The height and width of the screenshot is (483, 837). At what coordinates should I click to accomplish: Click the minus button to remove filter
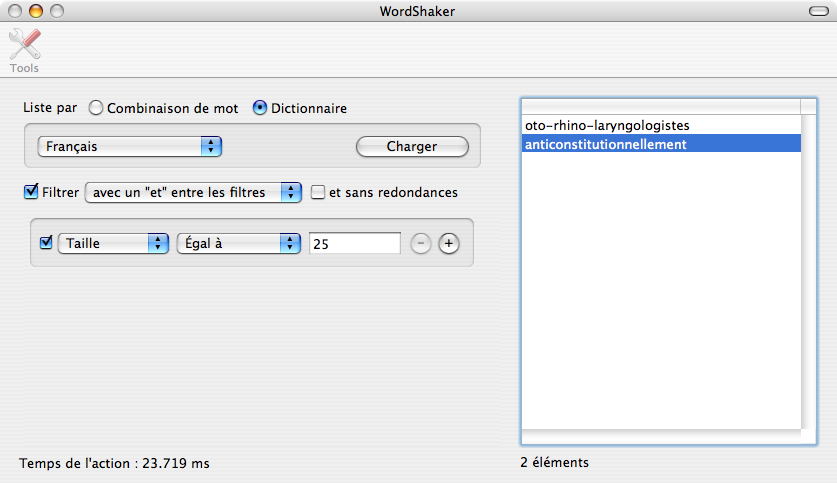tap(421, 243)
